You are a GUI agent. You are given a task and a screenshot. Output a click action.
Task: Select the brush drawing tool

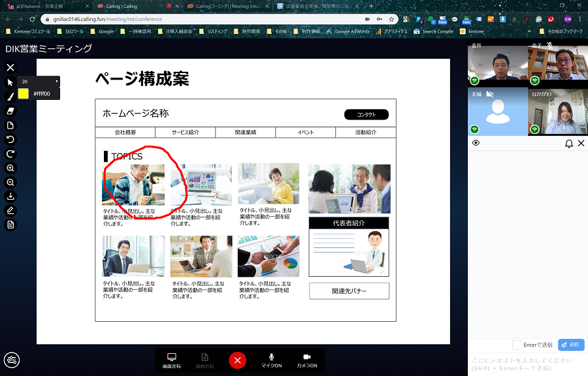pos(10,96)
